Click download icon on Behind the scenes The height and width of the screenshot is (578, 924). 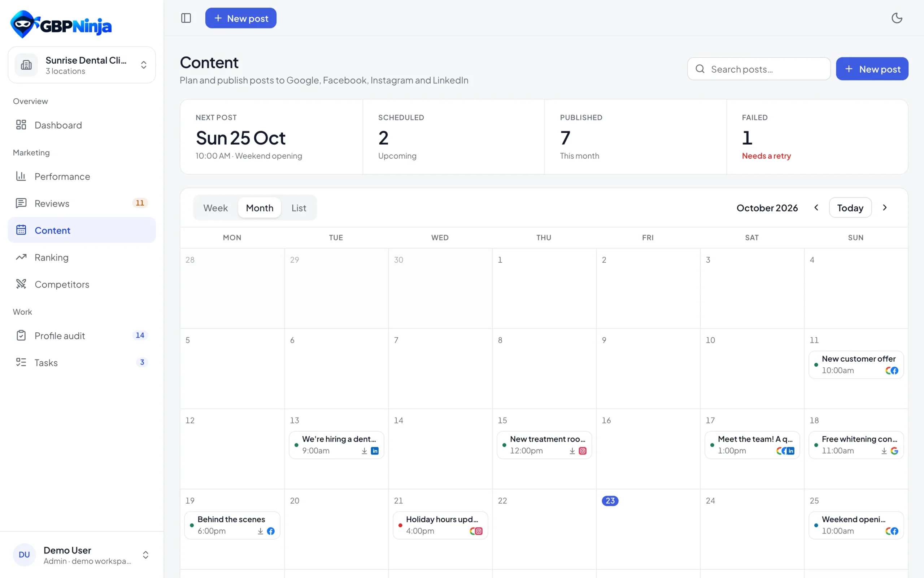(x=260, y=531)
